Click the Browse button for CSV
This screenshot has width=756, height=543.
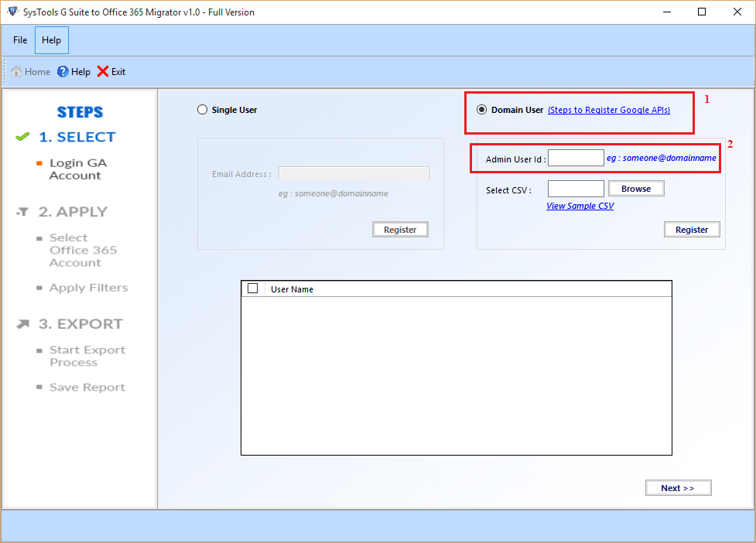pos(636,189)
